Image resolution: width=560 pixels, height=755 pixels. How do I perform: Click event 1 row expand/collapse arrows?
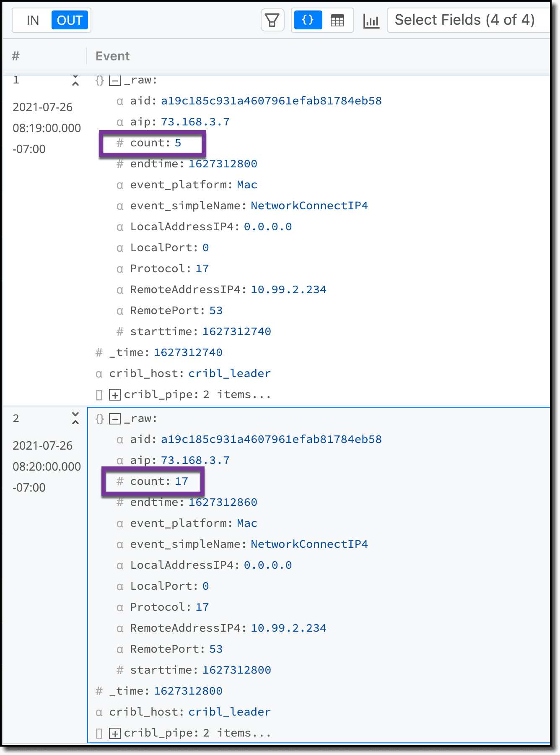click(x=75, y=80)
